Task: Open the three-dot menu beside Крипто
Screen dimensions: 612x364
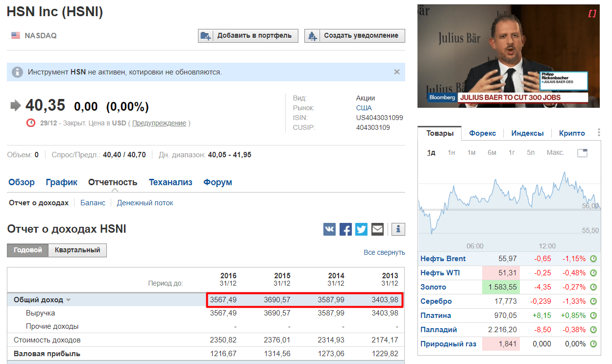Action: tap(599, 133)
